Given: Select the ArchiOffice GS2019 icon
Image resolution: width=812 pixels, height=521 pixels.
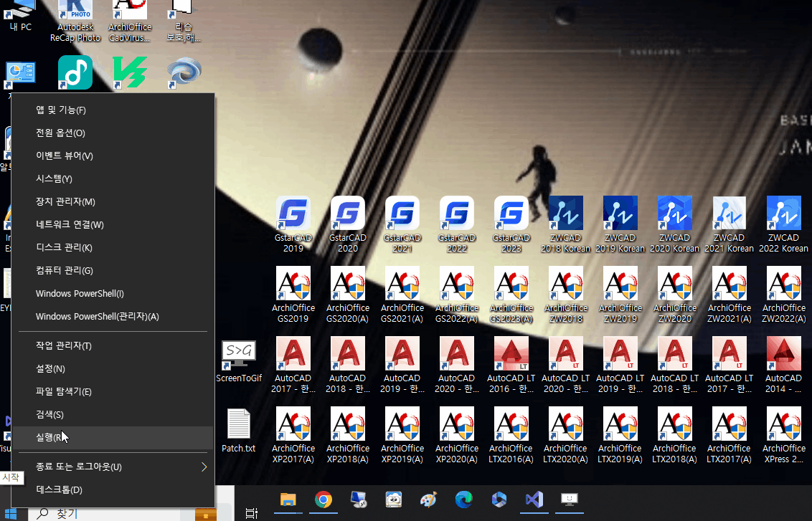Looking at the screenshot, I should [293, 294].
